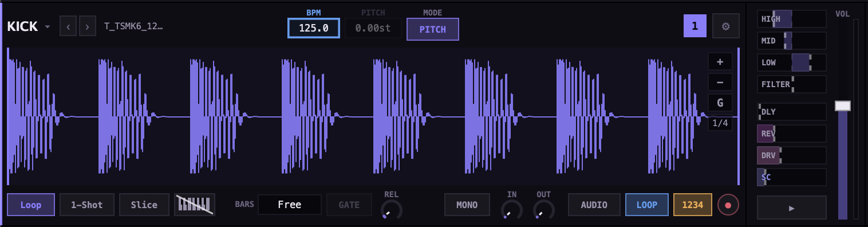Image resolution: width=868 pixels, height=227 pixels.
Task: Select the slot 1 button
Action: (x=695, y=26)
